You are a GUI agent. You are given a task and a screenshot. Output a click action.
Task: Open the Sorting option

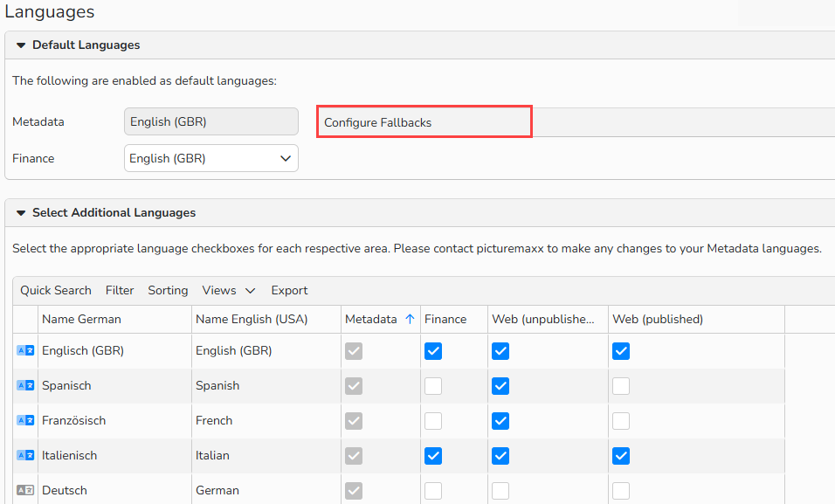[168, 290]
